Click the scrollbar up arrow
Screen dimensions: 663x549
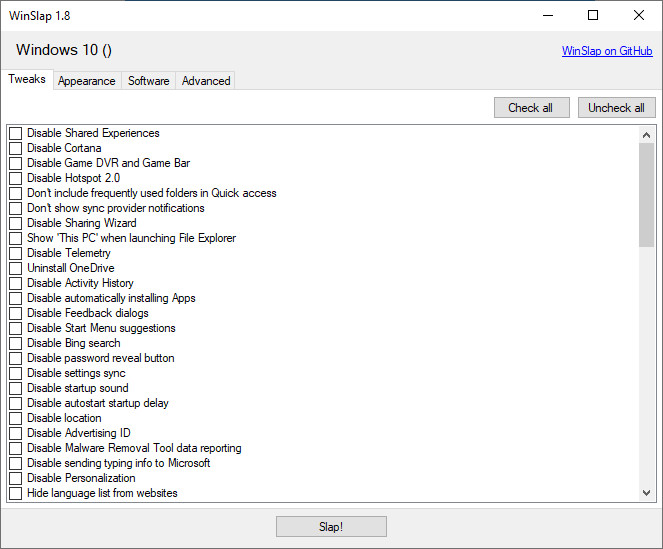(646, 135)
